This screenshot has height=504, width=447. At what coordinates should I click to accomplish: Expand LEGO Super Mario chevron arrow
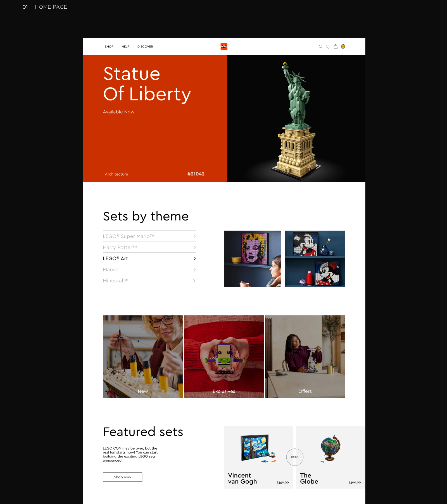[194, 236]
